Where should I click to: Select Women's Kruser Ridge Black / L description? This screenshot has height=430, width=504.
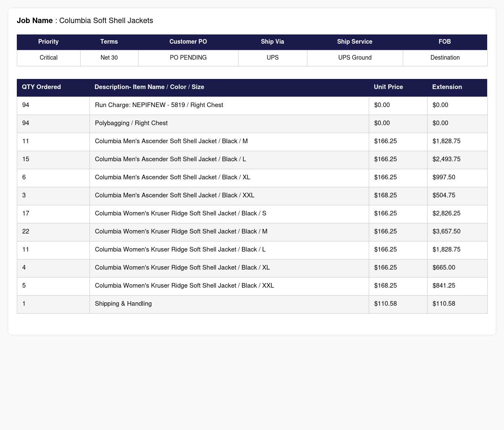pyautogui.click(x=229, y=249)
